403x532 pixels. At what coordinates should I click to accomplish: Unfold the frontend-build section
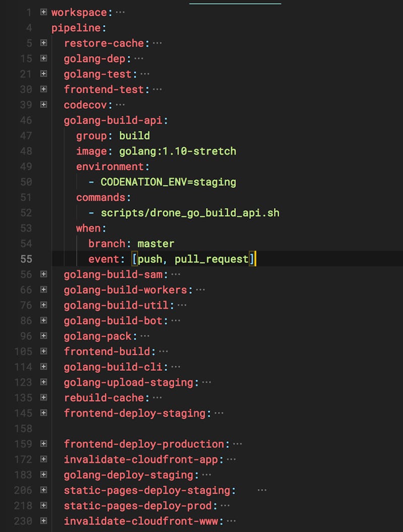pos(43,351)
